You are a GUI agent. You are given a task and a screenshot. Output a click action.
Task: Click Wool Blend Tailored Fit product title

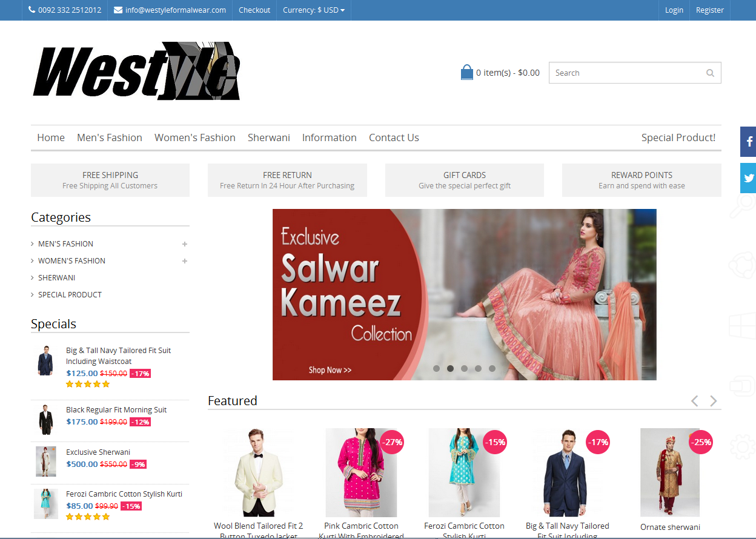[259, 531]
